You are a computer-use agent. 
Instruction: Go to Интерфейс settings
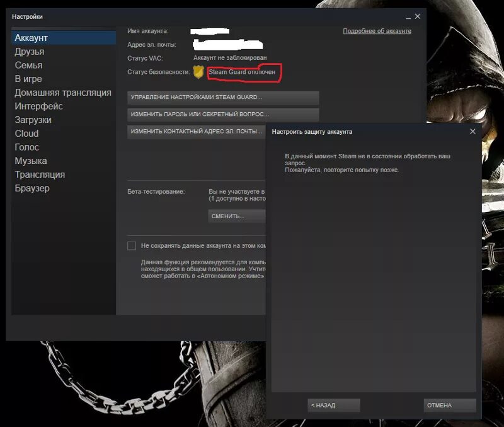[38, 106]
